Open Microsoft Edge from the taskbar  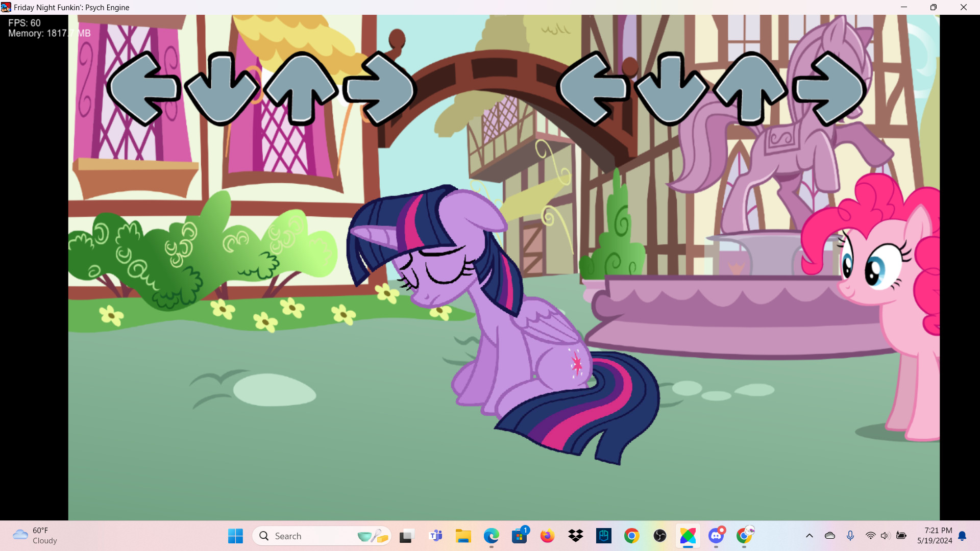491,536
